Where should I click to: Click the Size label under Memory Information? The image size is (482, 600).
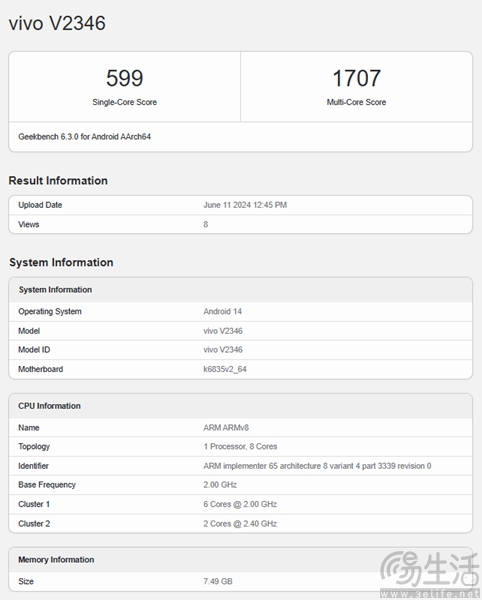tap(26, 582)
